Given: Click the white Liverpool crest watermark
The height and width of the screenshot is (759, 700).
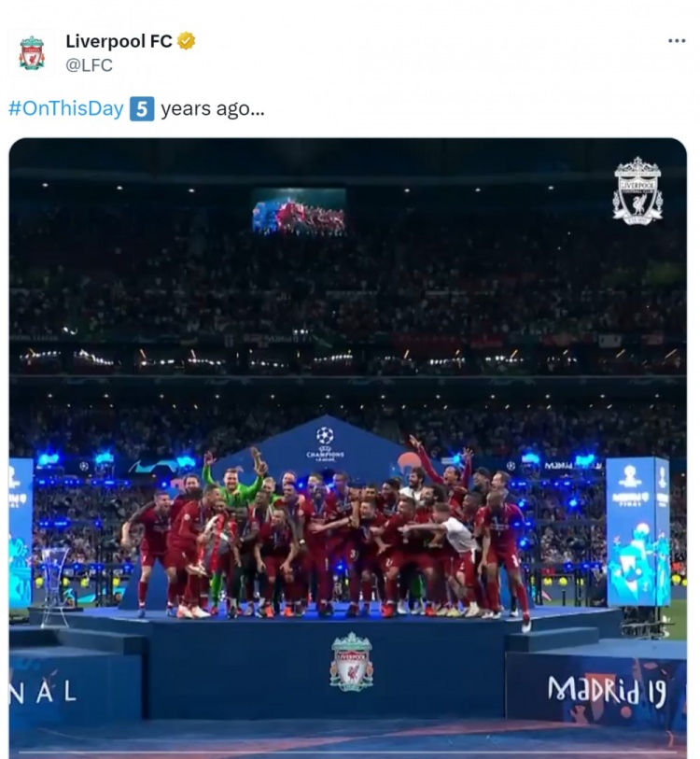Looking at the screenshot, I should tap(637, 190).
